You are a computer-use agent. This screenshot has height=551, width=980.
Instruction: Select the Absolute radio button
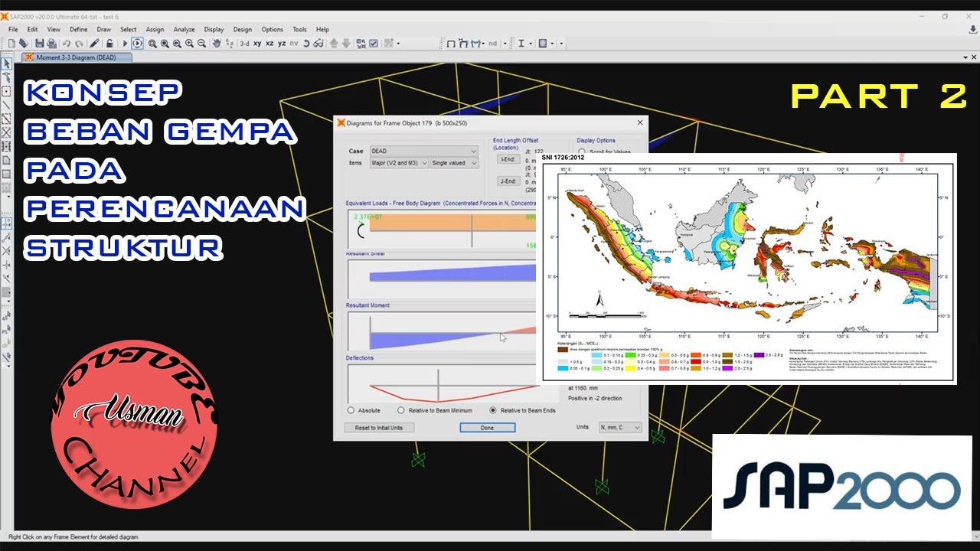click(351, 410)
